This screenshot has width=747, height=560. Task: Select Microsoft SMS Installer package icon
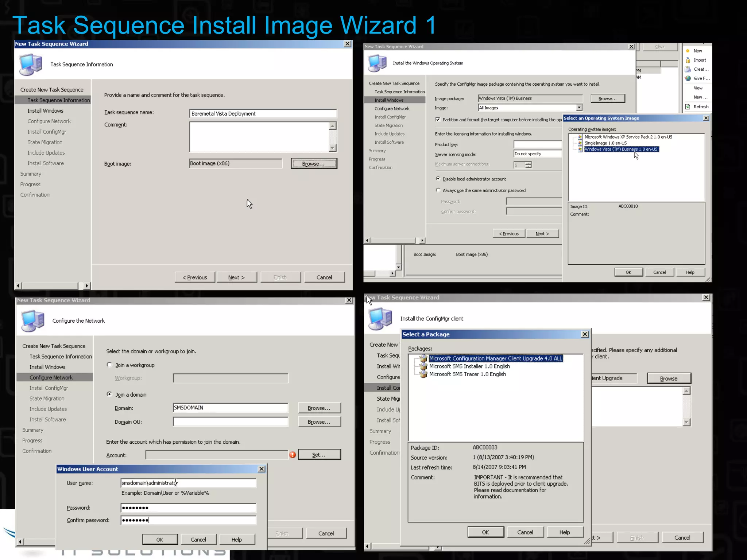[x=423, y=366]
